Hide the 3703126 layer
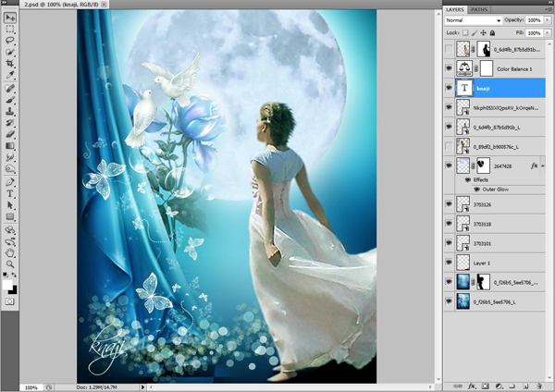555x392 pixels. pos(449,204)
